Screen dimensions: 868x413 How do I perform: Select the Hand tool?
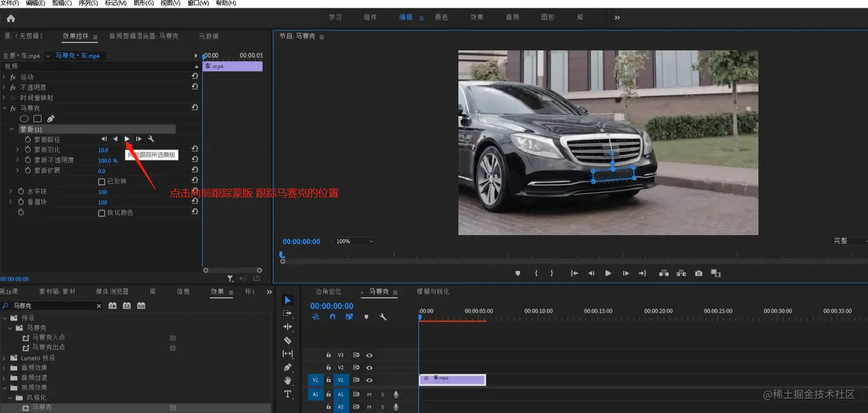tap(288, 380)
